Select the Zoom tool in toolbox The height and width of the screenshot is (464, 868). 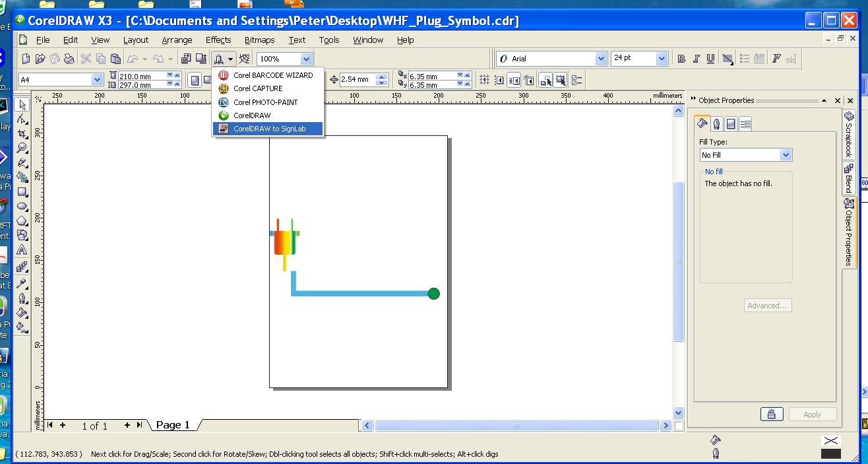coord(22,148)
